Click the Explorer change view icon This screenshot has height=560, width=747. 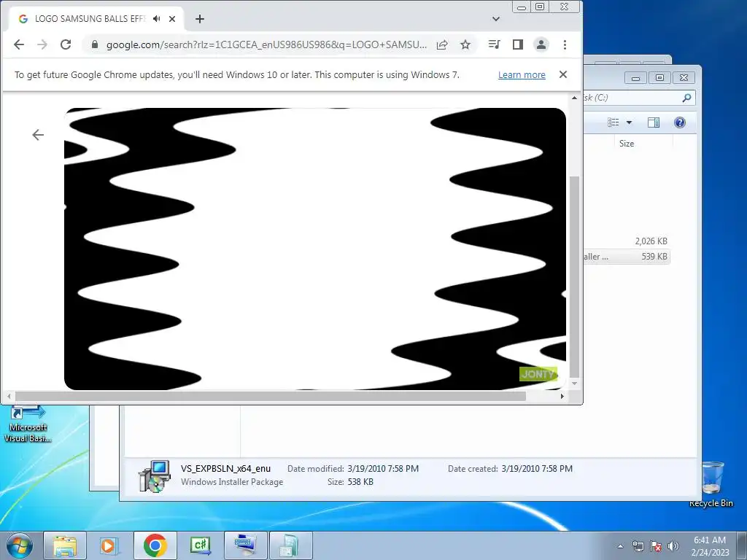[613, 122]
